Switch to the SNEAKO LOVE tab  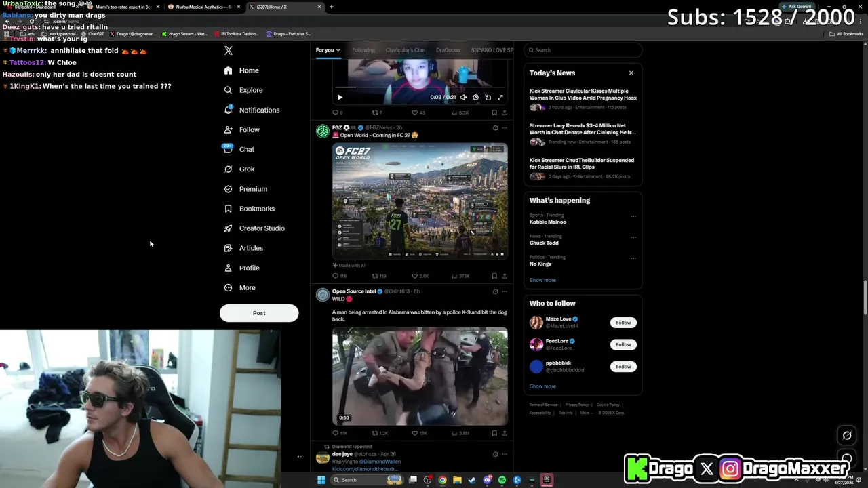pos(492,50)
